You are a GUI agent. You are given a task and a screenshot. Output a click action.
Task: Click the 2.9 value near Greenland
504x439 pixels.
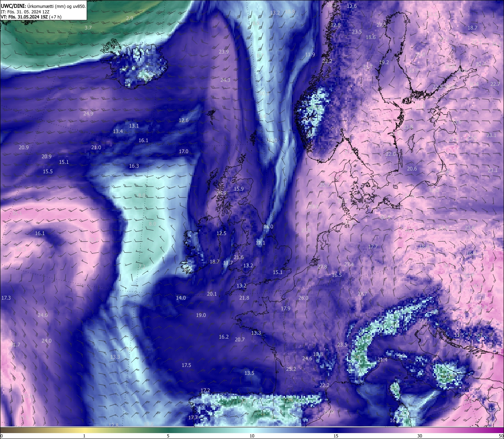[130, 18]
